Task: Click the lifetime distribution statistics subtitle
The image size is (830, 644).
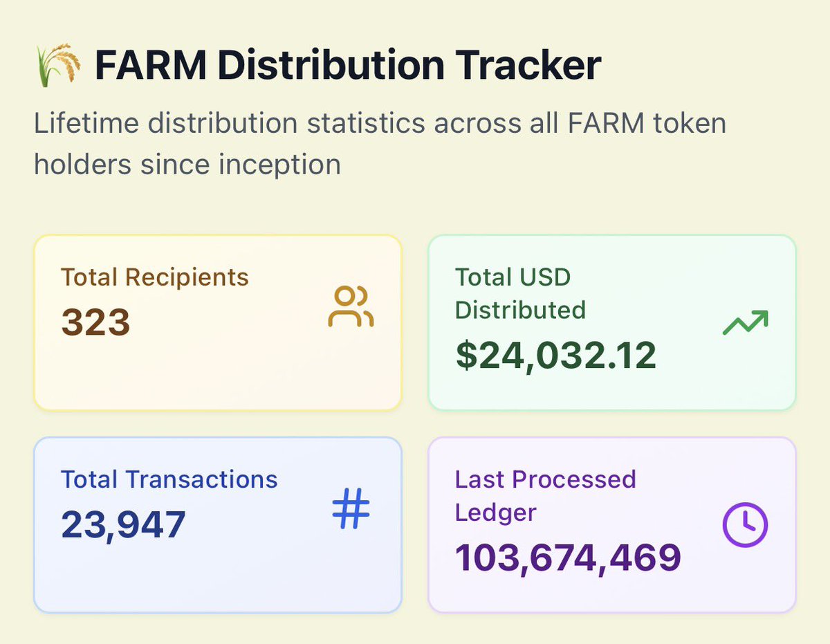Action: pyautogui.click(x=380, y=144)
